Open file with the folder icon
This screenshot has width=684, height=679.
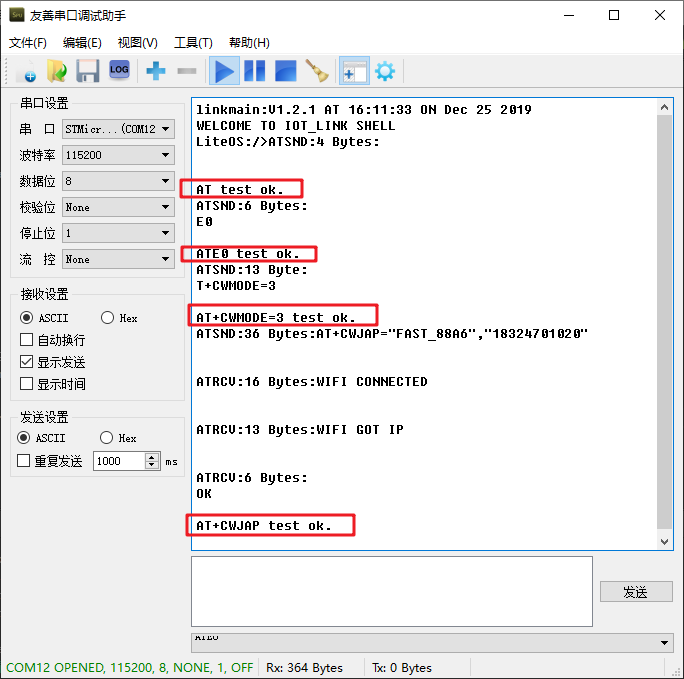(56, 71)
